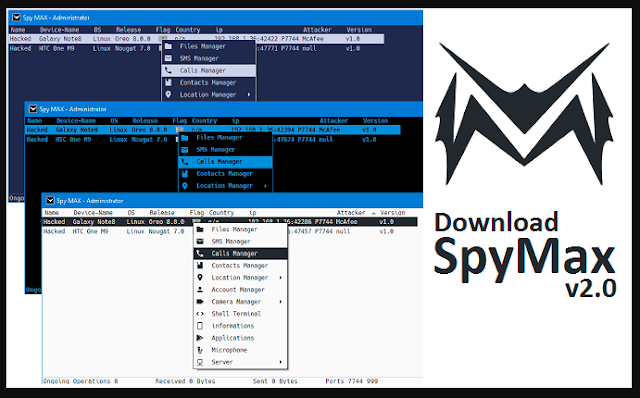Click Location Manager in black window menu
Image resolution: width=640 pixels, height=398 pixels.
[x=225, y=186]
